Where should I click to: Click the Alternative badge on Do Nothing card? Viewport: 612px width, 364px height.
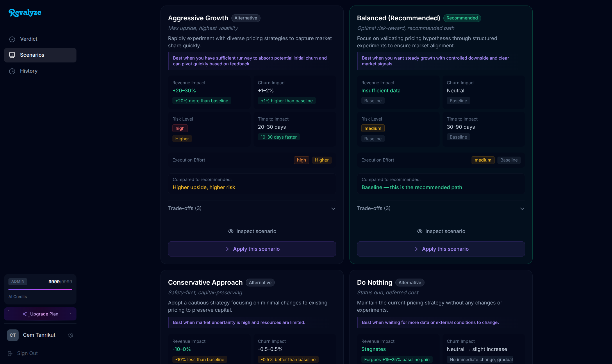[410, 283]
